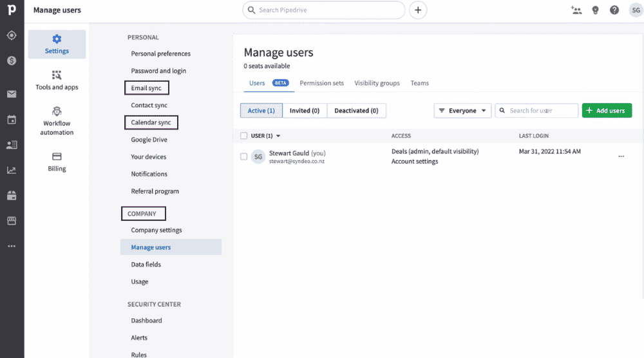Open the SG account avatar menu
This screenshot has height=358, width=644.
(x=636, y=10)
